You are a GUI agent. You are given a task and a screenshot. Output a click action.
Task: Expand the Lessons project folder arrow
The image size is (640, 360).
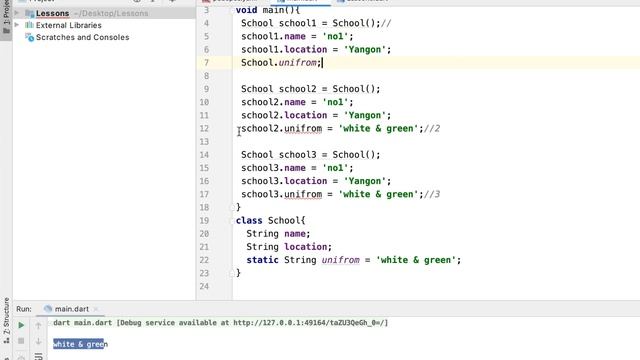click(17, 13)
